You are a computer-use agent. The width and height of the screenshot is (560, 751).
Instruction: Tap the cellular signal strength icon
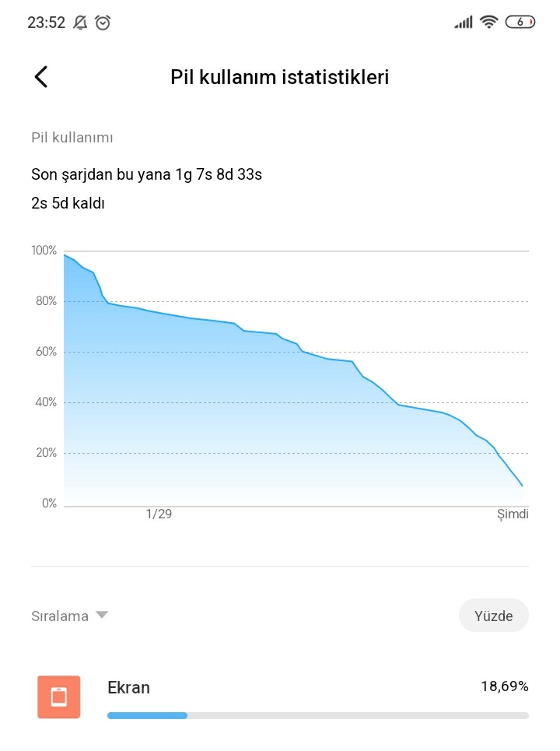[x=464, y=22]
